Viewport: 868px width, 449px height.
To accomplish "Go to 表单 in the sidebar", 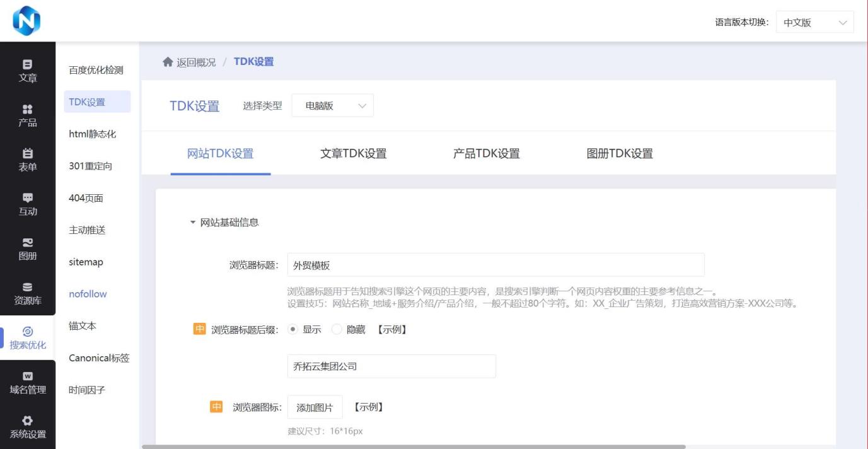I will point(28,160).
